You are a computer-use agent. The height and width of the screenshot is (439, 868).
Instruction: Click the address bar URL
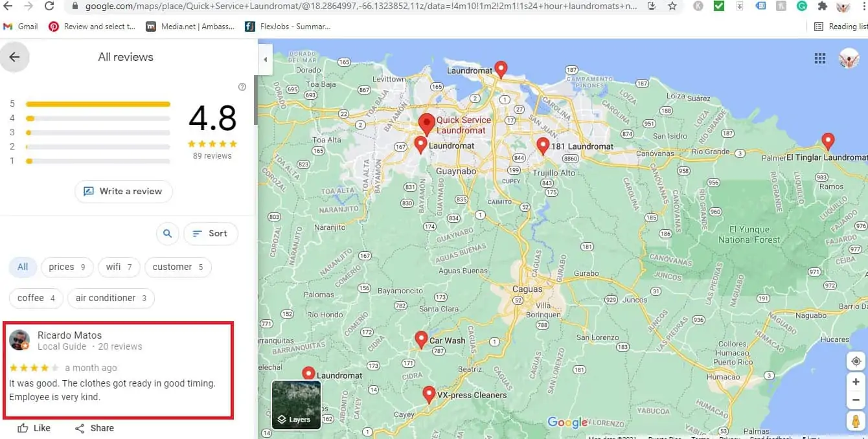coord(360,6)
